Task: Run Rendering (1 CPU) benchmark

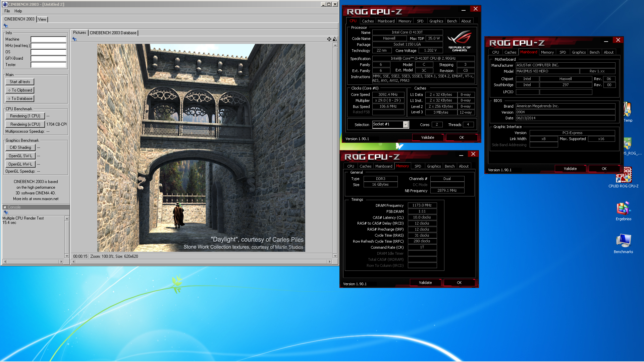Action: (x=25, y=116)
